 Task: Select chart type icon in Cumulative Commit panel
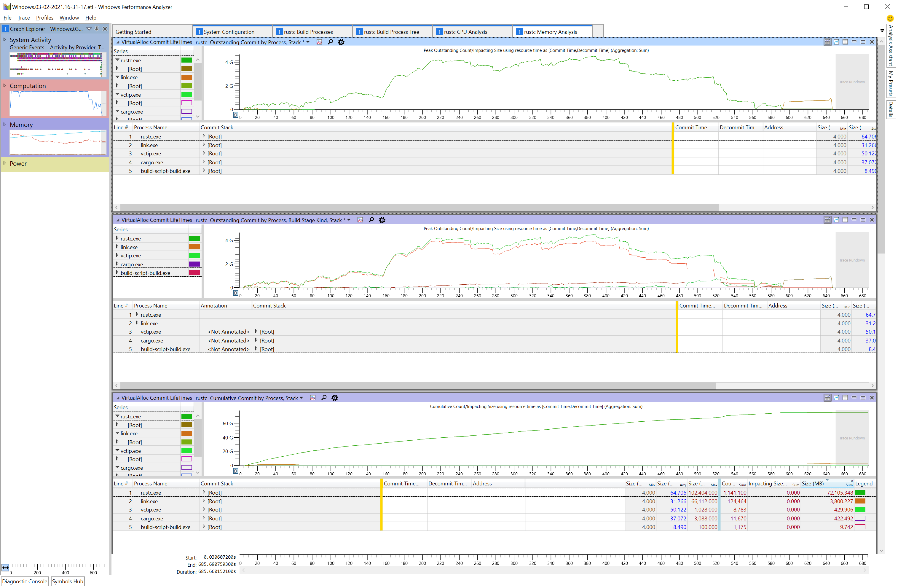click(313, 398)
